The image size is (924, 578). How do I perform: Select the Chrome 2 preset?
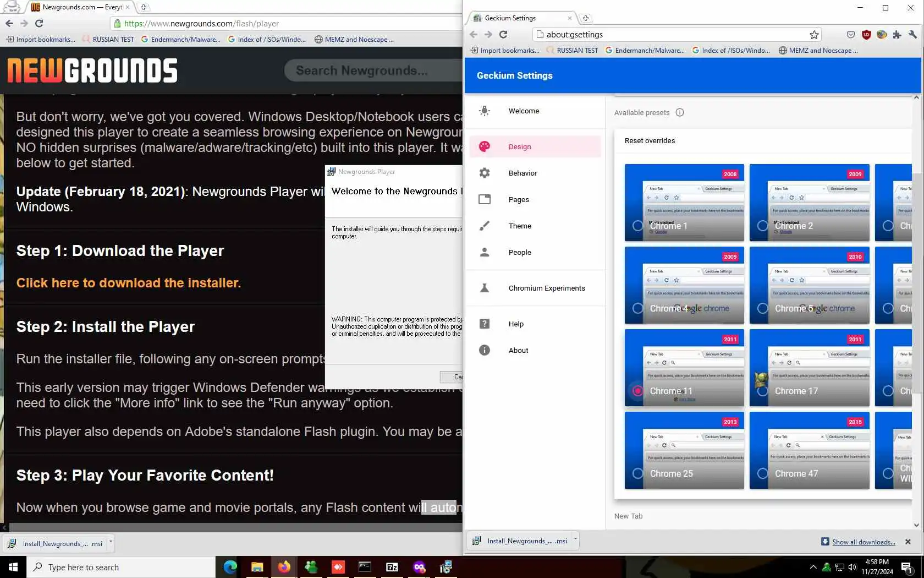[810, 203]
